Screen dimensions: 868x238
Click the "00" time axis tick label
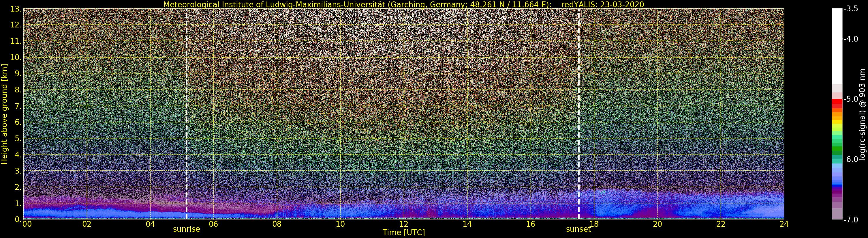pyautogui.click(x=27, y=224)
